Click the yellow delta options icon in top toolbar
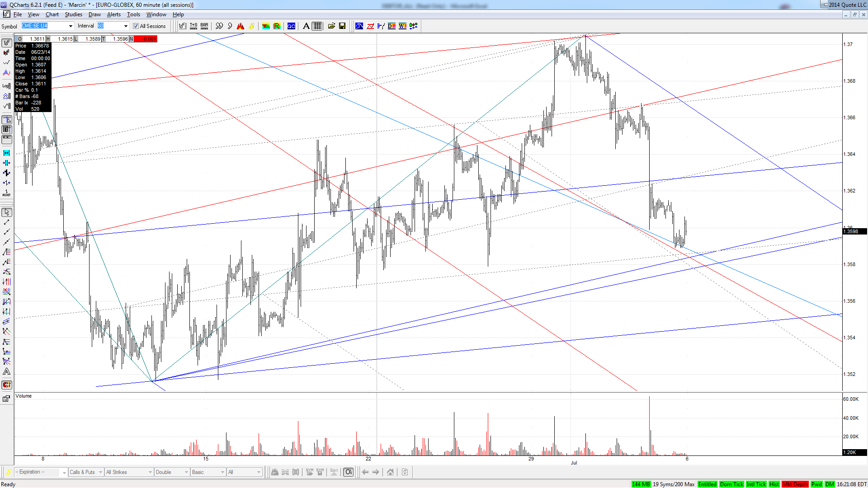The image size is (868, 488). [251, 26]
